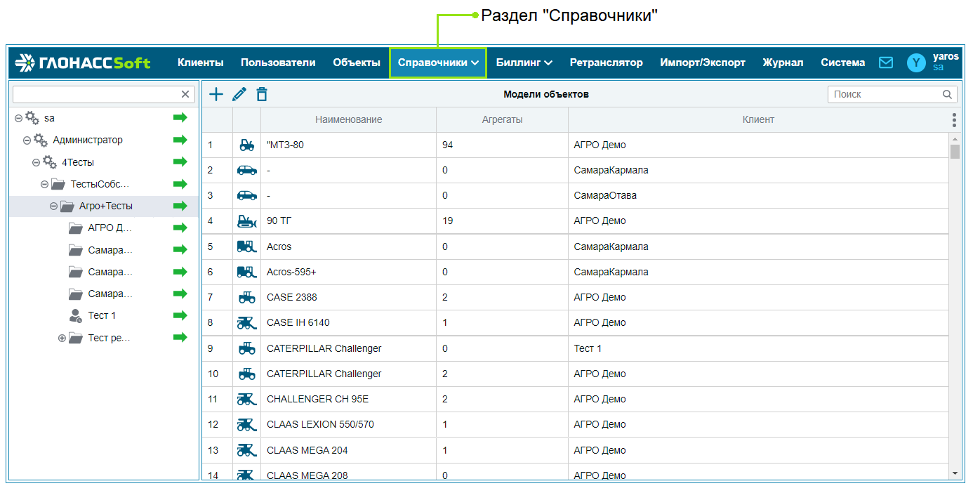Click the yaros user avatar

click(x=916, y=63)
